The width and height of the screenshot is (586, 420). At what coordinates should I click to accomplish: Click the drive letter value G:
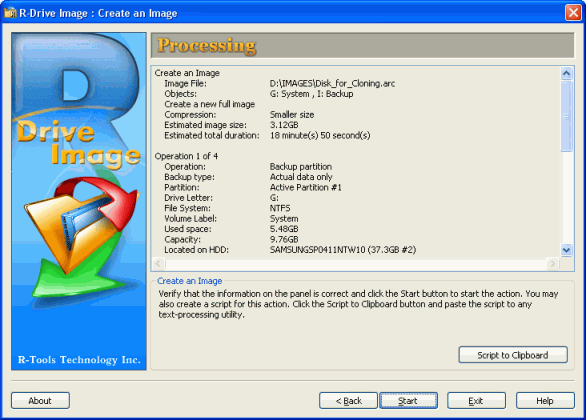pos(274,198)
